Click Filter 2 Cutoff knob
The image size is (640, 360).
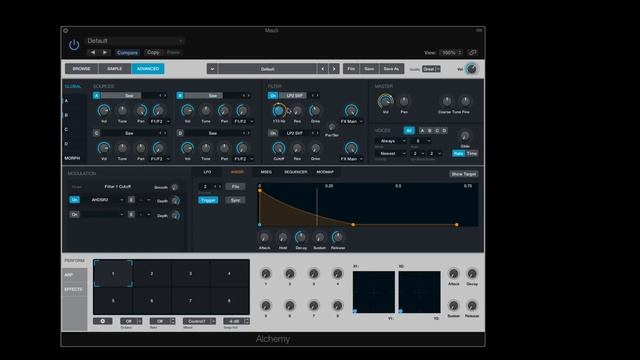279,148
